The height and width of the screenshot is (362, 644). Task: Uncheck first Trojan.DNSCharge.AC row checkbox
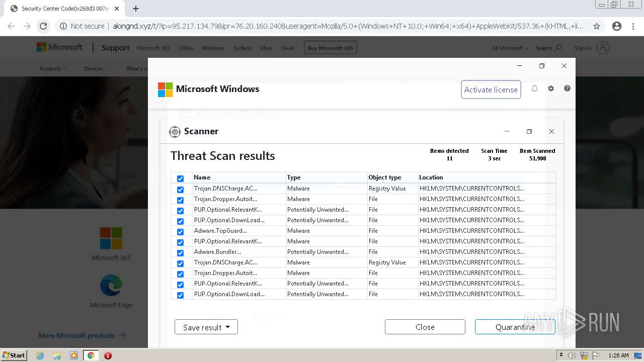click(x=180, y=189)
